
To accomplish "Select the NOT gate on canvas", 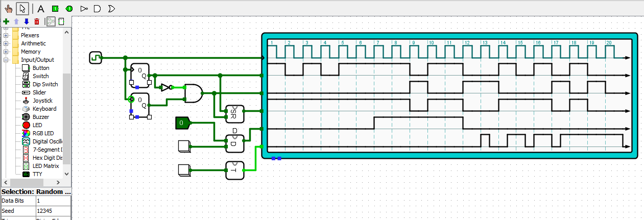I will pos(166,87).
